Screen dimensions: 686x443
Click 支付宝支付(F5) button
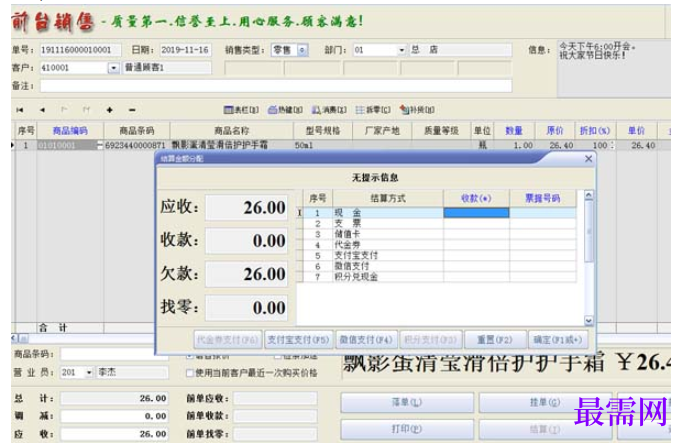click(298, 339)
